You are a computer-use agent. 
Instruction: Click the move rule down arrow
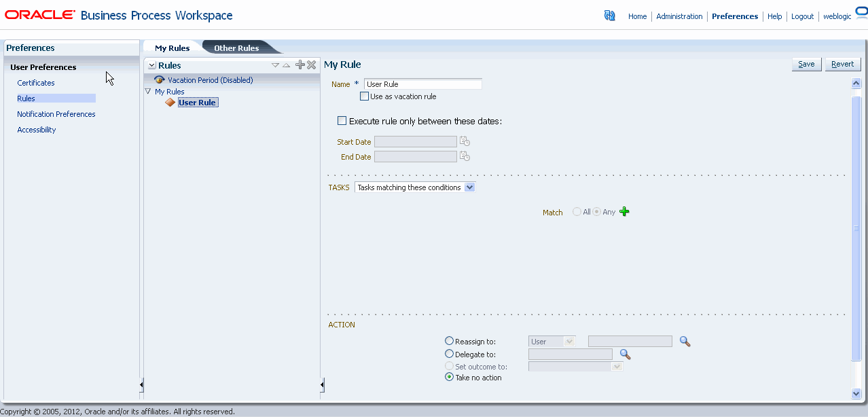coord(275,65)
